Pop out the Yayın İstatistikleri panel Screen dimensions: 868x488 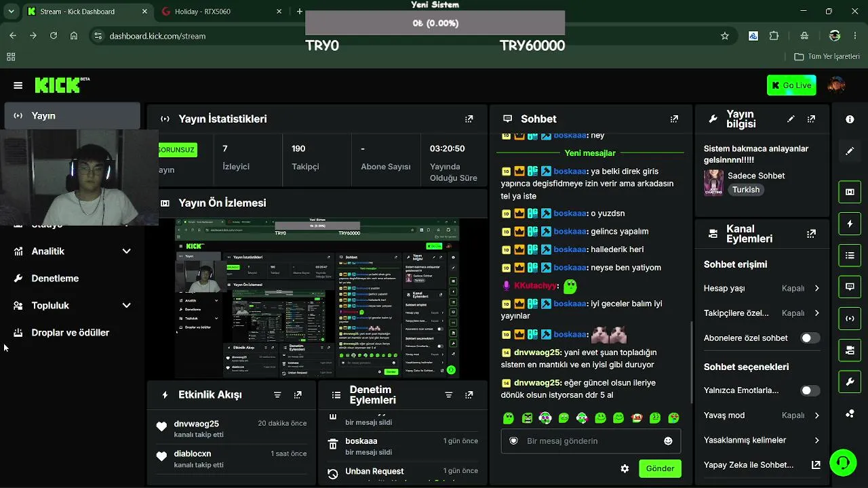pos(469,119)
